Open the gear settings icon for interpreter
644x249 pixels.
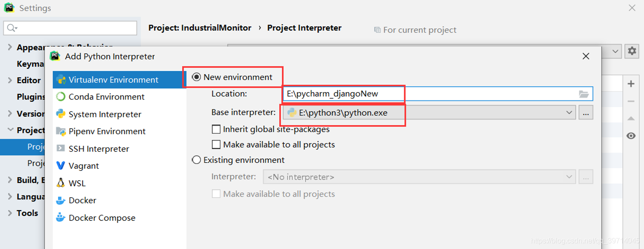[x=632, y=51]
